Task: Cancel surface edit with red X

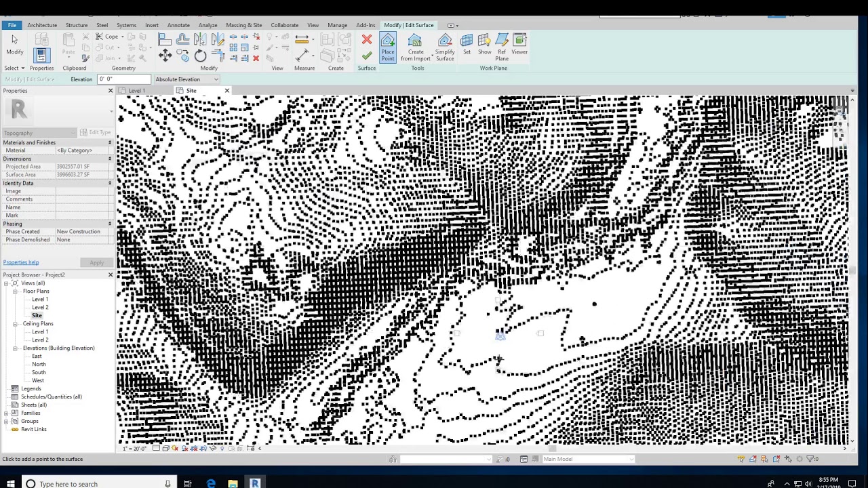Action: click(367, 40)
